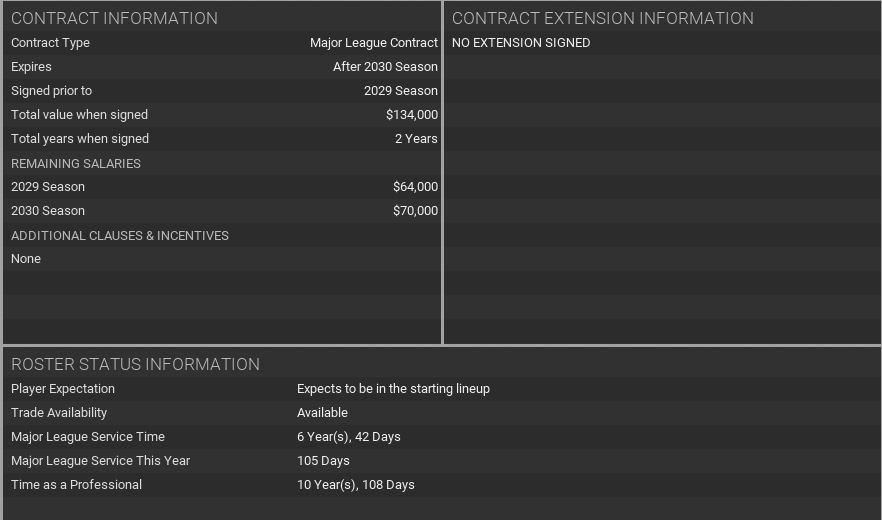Click the After 2030 Season expiry value
This screenshot has height=520, width=882.
[x=385, y=67]
